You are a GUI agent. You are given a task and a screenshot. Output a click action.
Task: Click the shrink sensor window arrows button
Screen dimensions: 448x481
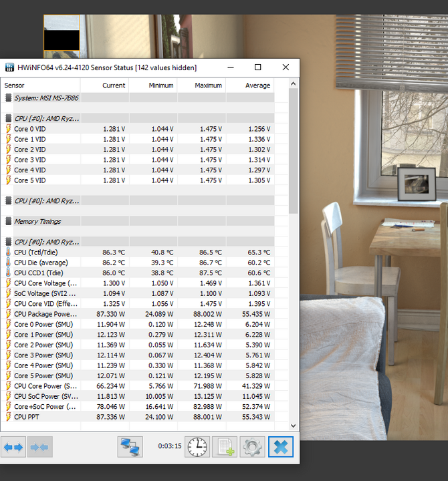40,447
